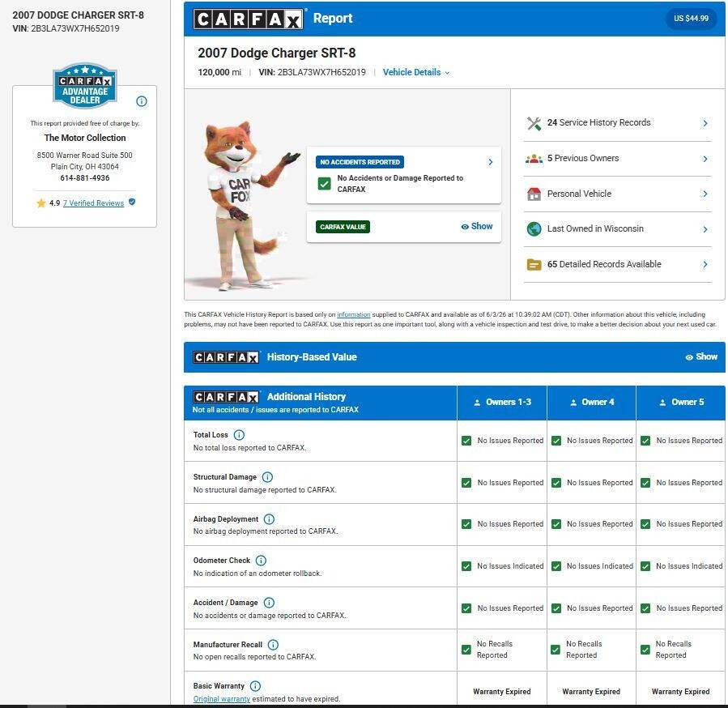Select the Owner 4 column header
Screen dimensions: 728x708
click(591, 403)
